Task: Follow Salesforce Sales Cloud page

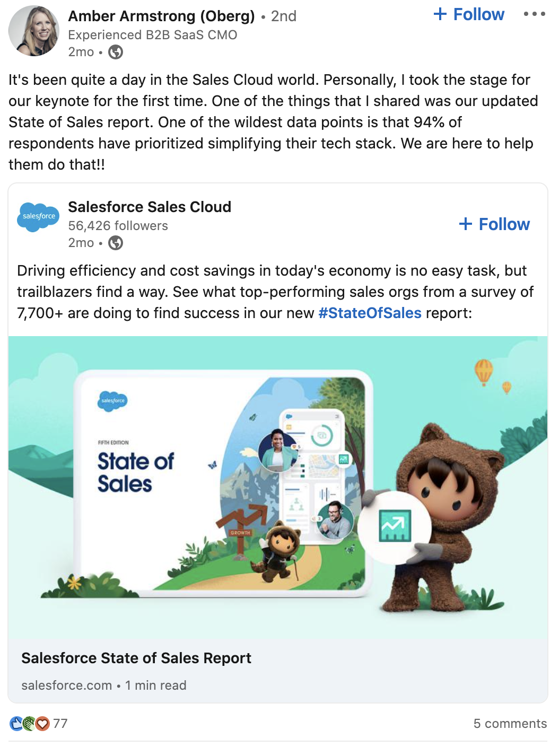Action: click(x=494, y=224)
